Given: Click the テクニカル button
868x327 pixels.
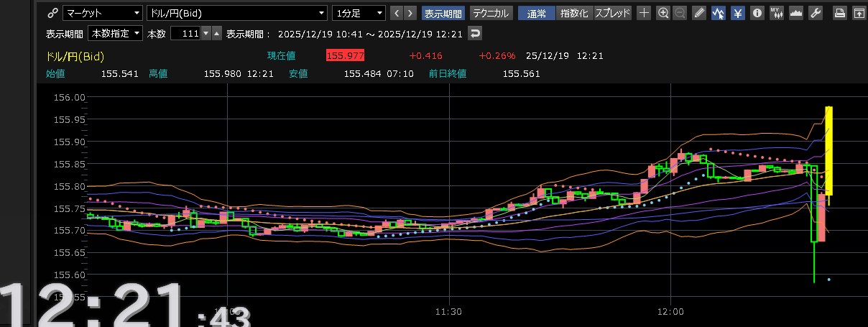Looking at the screenshot, I should (x=491, y=13).
